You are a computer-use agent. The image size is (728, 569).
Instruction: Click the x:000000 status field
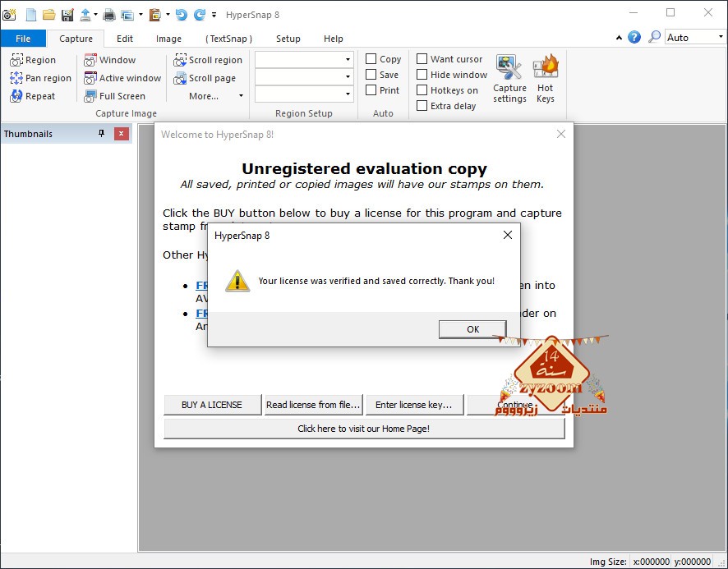point(651,562)
